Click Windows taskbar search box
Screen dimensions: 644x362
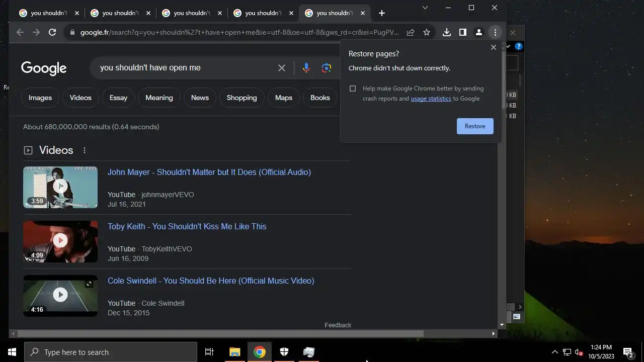click(x=111, y=352)
